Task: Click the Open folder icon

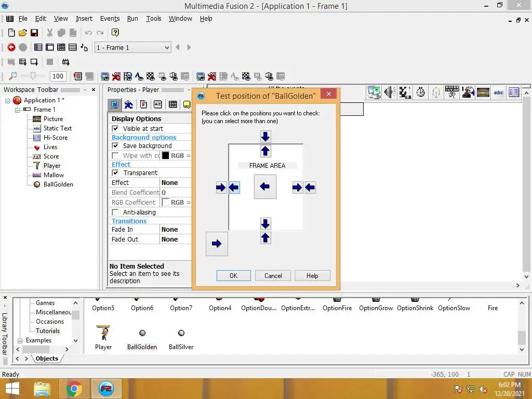Action: coord(23,33)
